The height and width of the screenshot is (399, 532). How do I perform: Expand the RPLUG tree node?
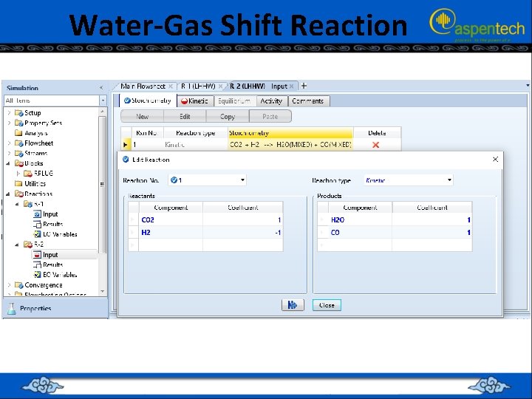coord(18,174)
